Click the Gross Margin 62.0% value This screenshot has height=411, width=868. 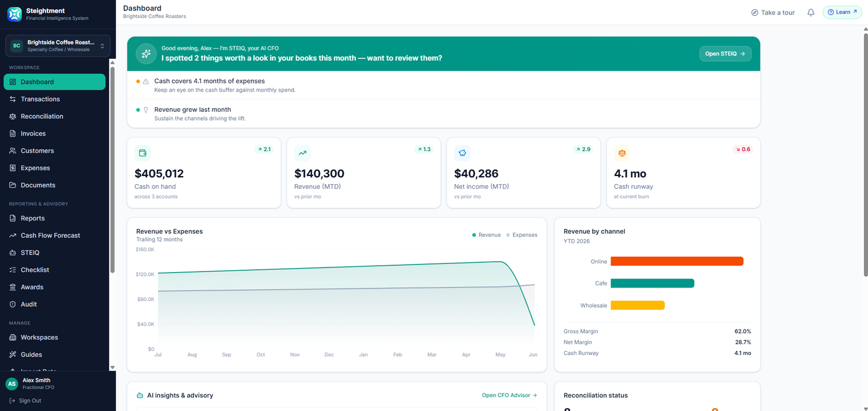click(x=742, y=332)
